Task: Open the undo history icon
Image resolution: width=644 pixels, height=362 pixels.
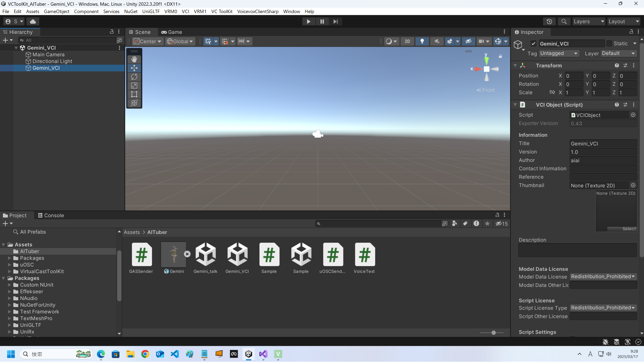Action: (549, 21)
